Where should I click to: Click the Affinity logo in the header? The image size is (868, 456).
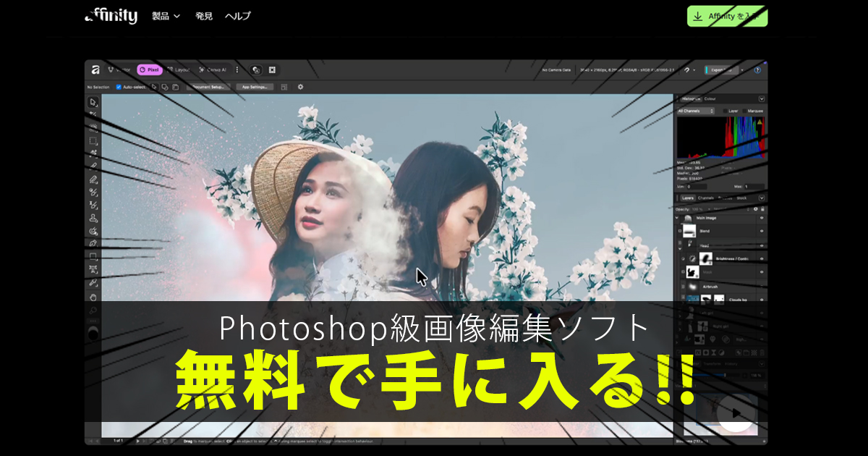[x=111, y=16]
